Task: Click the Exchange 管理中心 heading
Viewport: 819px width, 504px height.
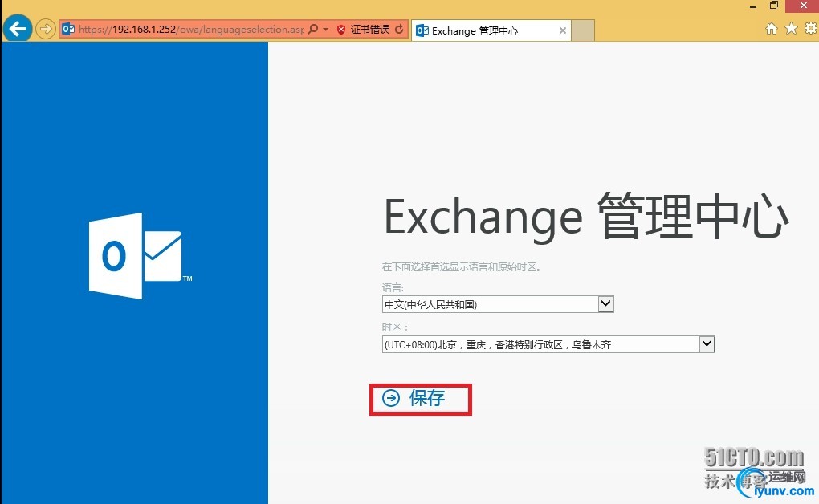Action: [x=586, y=217]
